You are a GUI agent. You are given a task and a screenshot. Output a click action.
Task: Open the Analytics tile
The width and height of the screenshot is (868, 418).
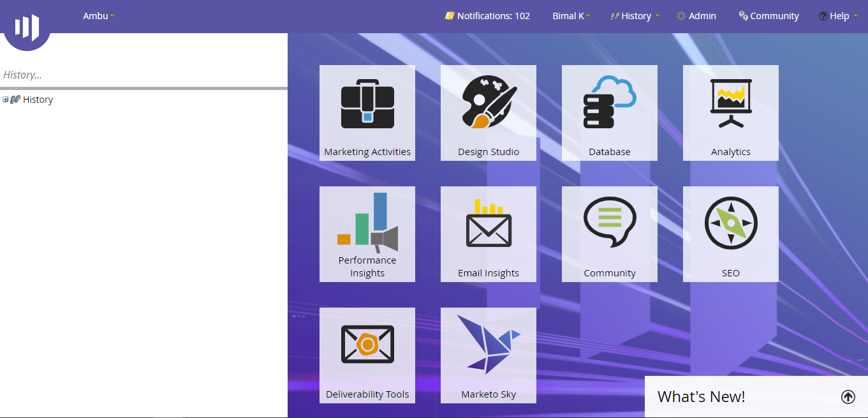[x=730, y=113]
